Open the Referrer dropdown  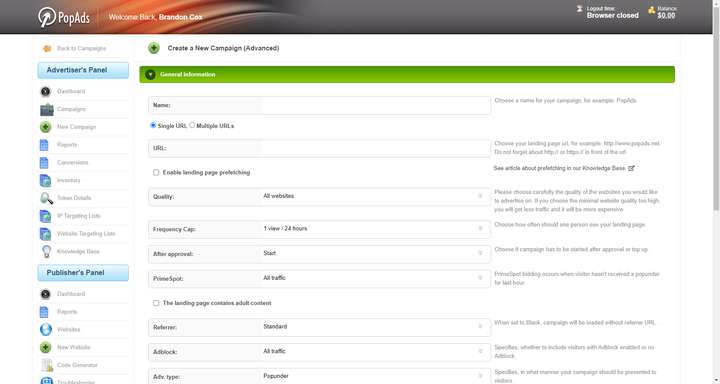[x=319, y=328]
